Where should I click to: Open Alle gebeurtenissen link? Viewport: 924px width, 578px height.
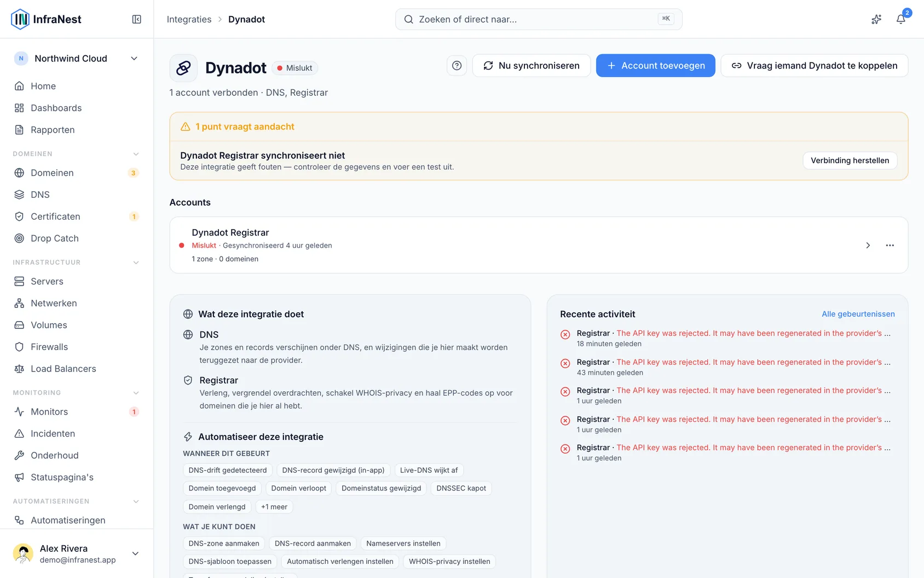point(858,314)
